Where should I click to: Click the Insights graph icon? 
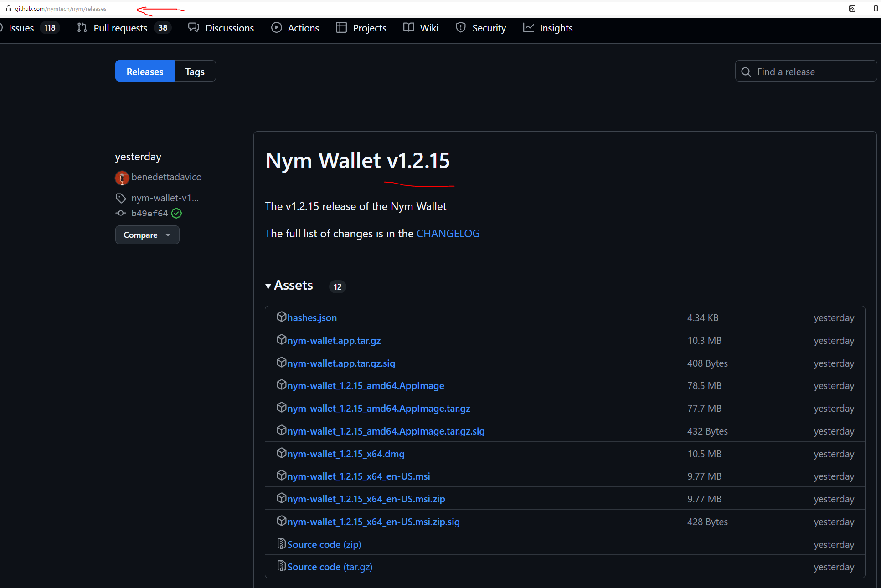528,28
